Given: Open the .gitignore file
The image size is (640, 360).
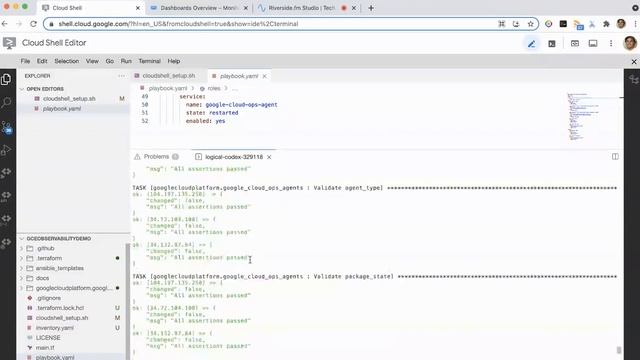Looking at the screenshot, I should [49, 298].
